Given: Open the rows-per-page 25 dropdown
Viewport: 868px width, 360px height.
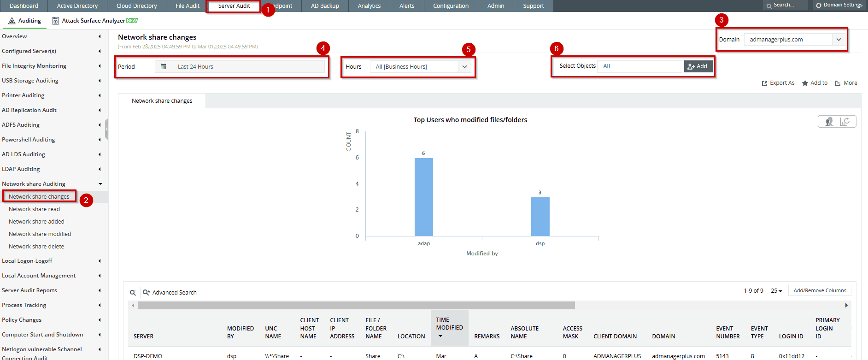Looking at the screenshot, I should (x=776, y=291).
